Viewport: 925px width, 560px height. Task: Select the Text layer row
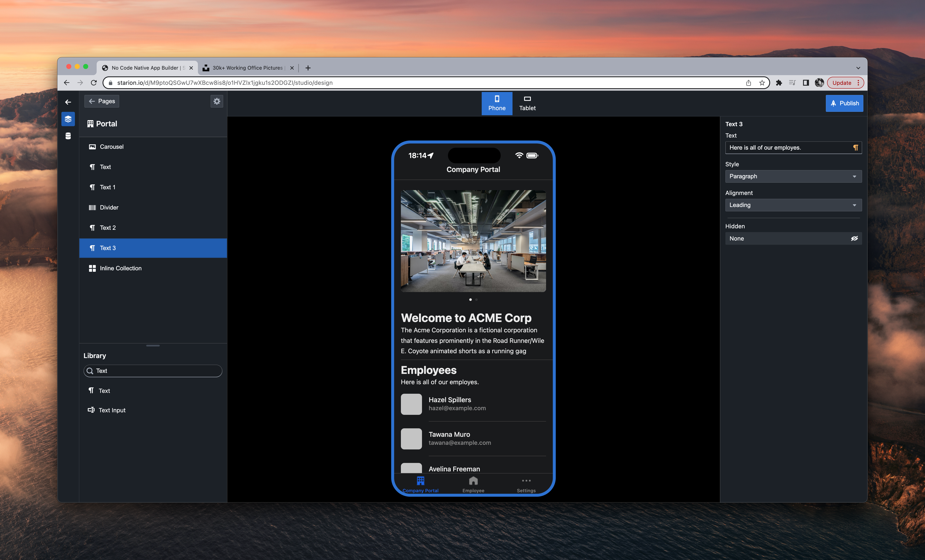point(153,167)
